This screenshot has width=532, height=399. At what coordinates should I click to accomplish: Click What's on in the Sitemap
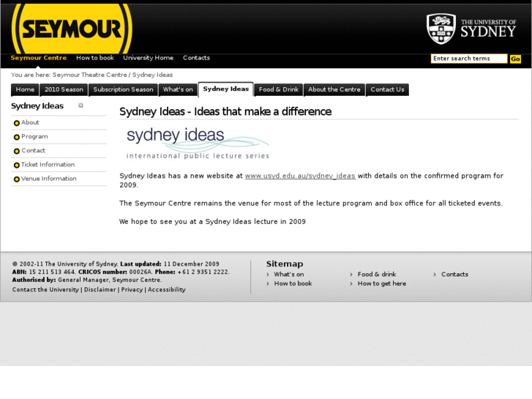pyautogui.click(x=289, y=275)
